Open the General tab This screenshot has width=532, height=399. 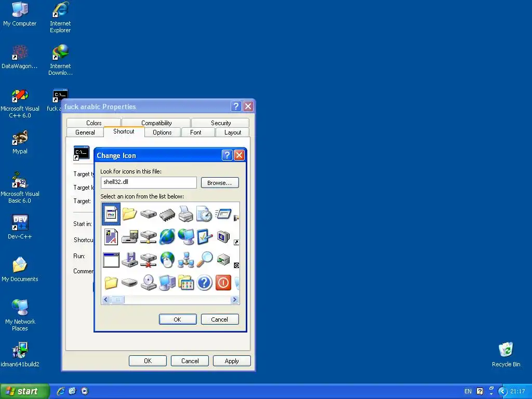click(x=85, y=132)
